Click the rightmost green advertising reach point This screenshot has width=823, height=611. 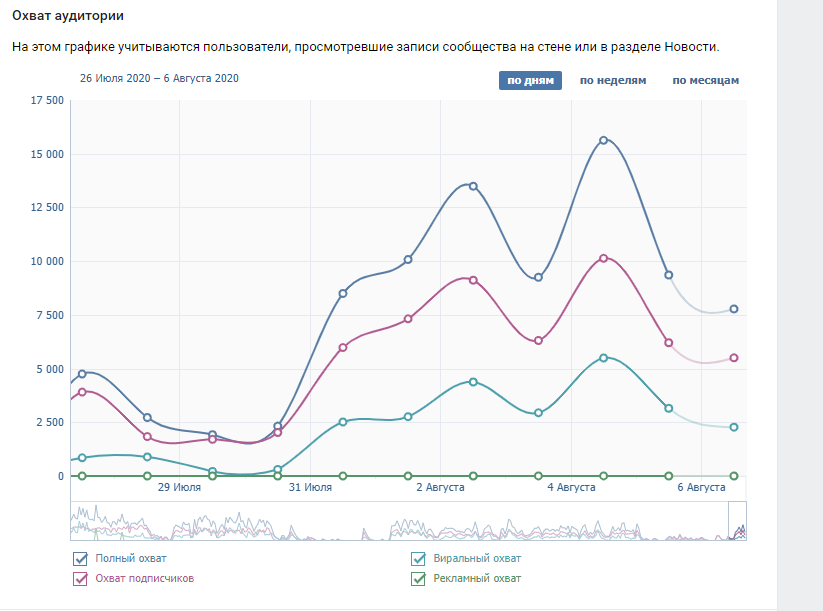click(734, 476)
